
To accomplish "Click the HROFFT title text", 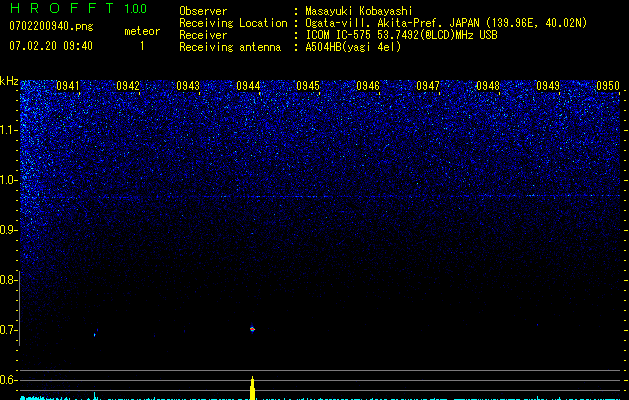I will pos(58,9).
